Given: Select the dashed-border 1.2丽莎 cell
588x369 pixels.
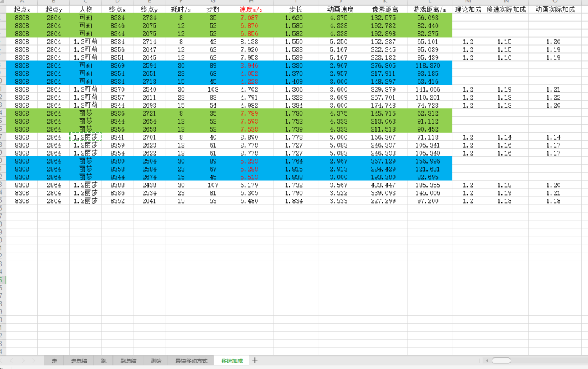Looking at the screenshot, I should pyautogui.click(x=85, y=137).
